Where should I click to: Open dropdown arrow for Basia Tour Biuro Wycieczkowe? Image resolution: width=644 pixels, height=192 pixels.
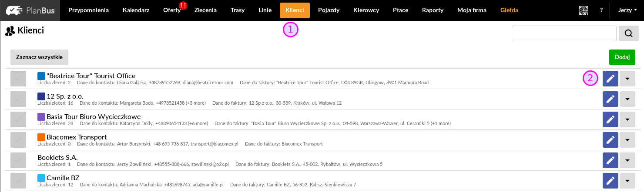pos(627,119)
